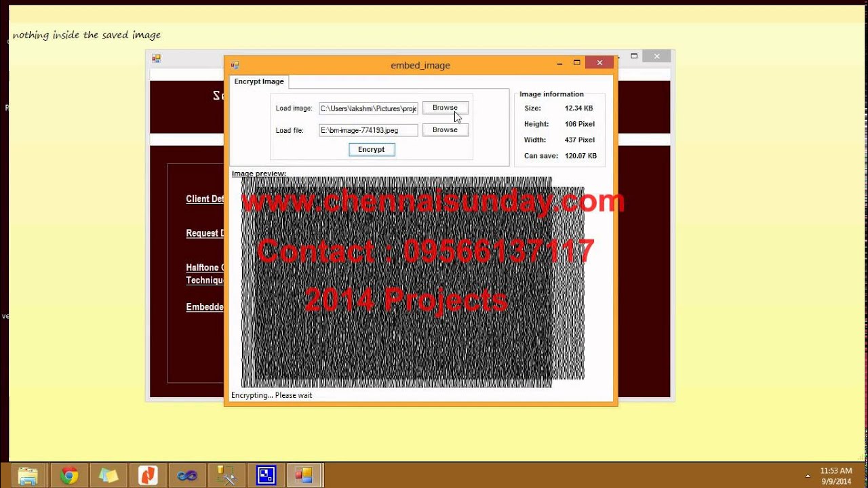Browse for the file to load

pos(445,130)
